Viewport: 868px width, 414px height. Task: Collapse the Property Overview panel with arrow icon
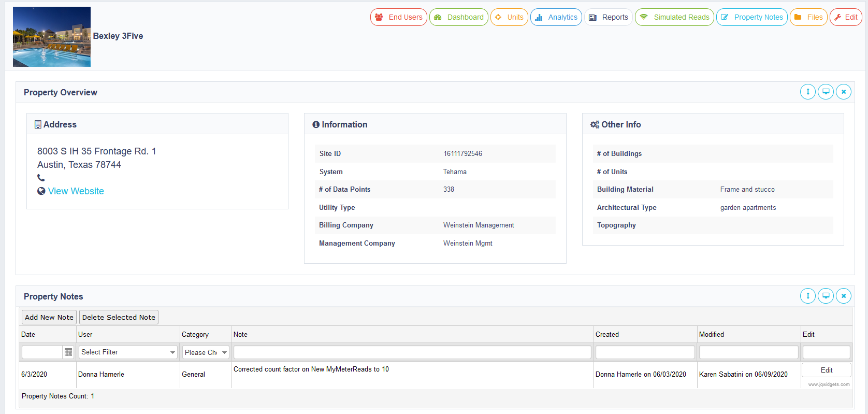(x=807, y=92)
